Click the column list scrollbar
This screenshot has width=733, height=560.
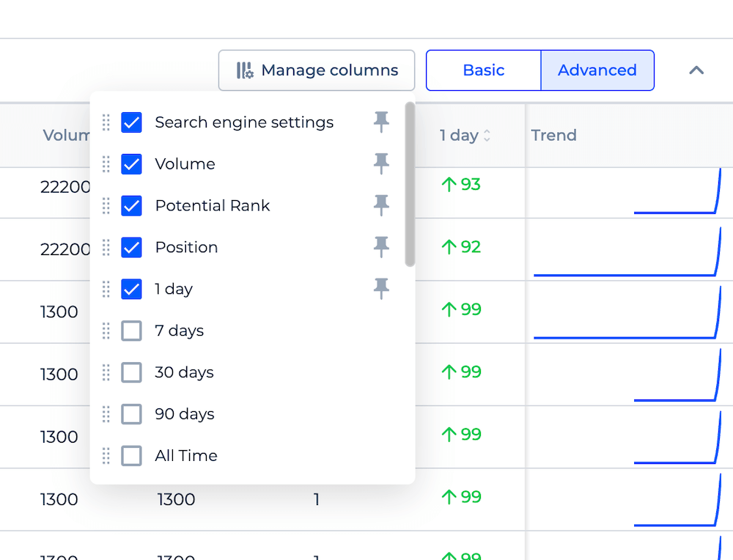tap(410, 184)
